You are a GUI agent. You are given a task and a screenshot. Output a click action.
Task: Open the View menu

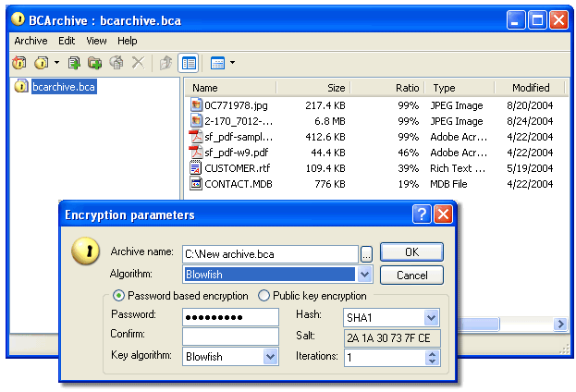coord(96,41)
